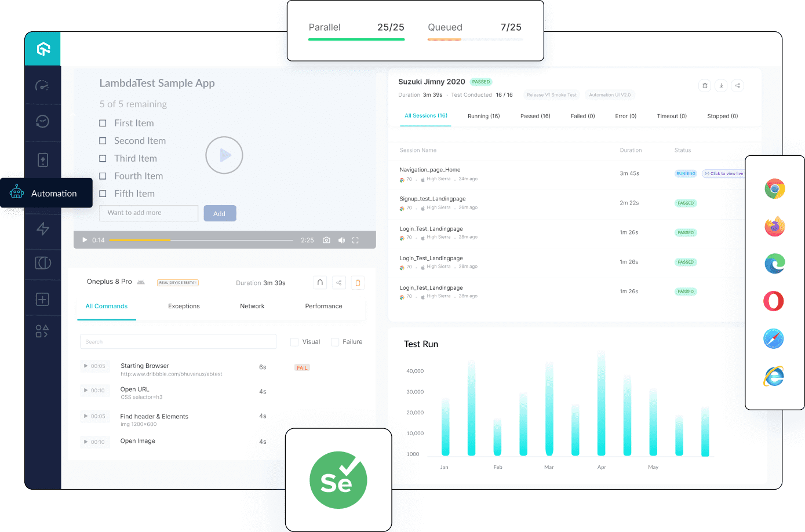Click the commands Search field

pos(178,341)
